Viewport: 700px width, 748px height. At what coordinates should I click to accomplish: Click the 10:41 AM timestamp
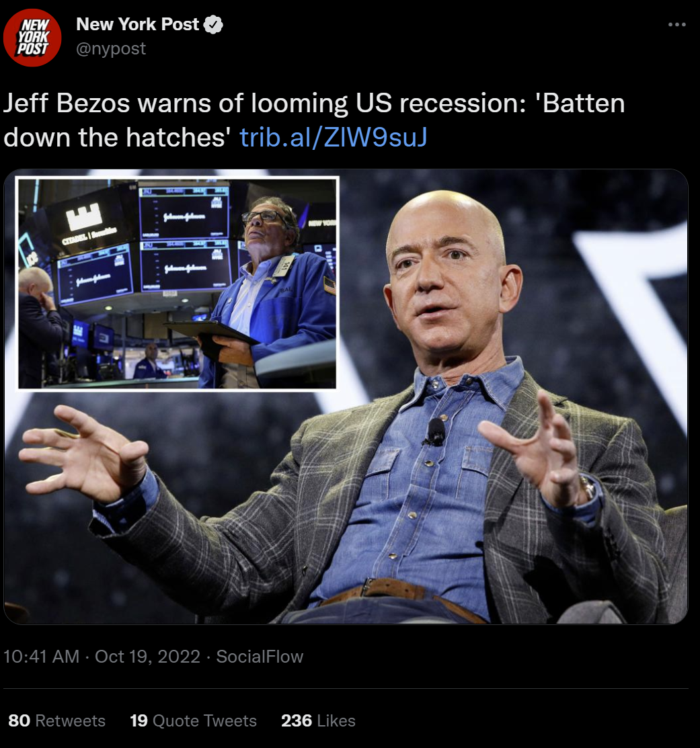tap(41, 657)
